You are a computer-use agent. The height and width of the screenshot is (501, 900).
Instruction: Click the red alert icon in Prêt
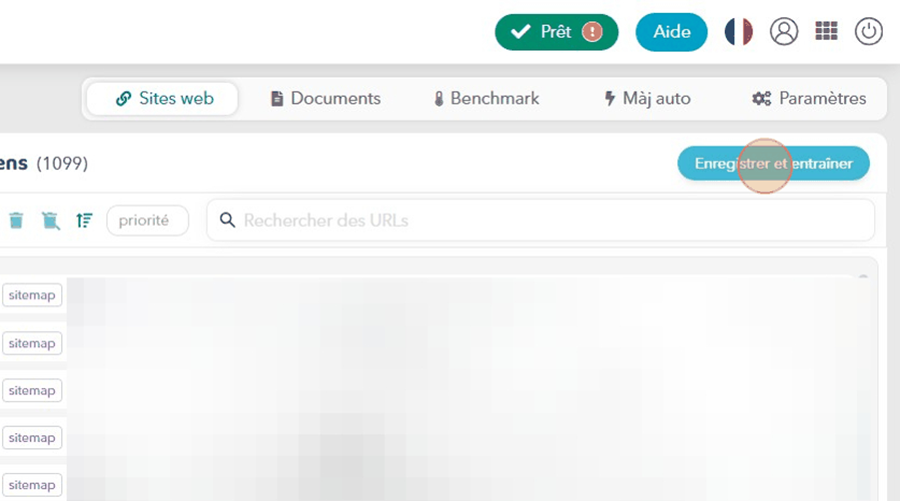pos(593,32)
